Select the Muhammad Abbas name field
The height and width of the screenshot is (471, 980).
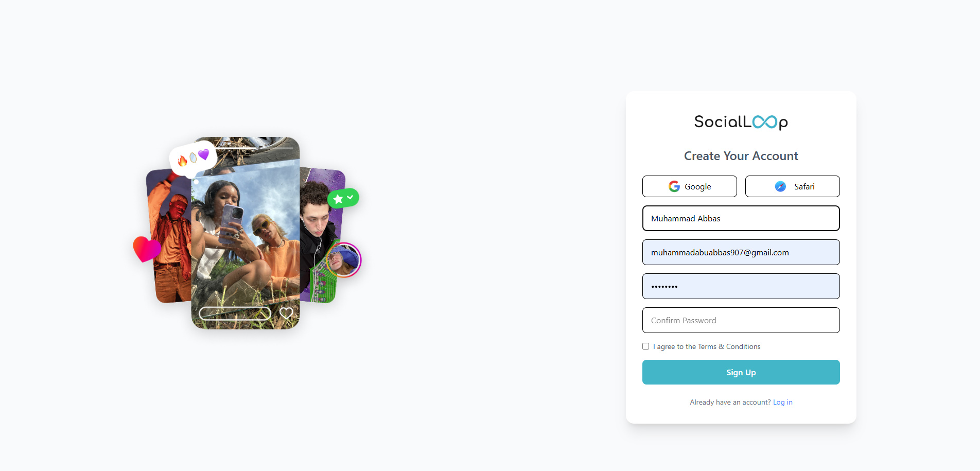741,218
